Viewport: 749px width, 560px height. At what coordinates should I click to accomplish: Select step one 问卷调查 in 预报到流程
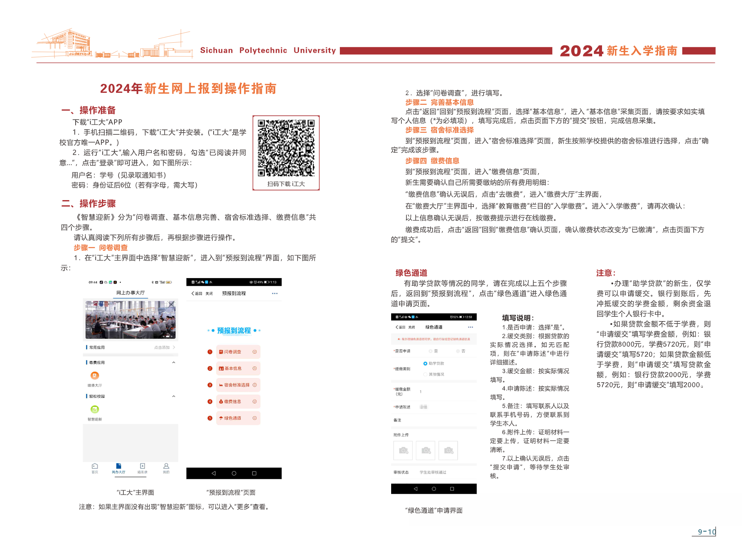click(238, 352)
